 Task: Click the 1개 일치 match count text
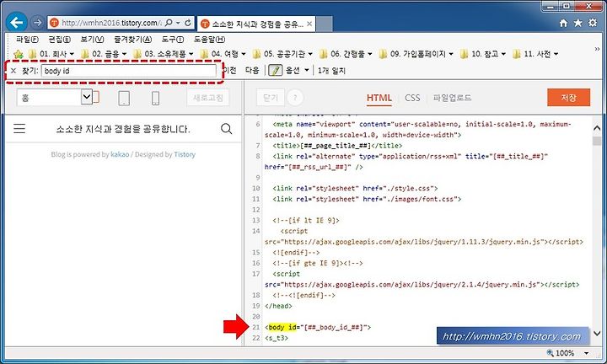point(331,71)
